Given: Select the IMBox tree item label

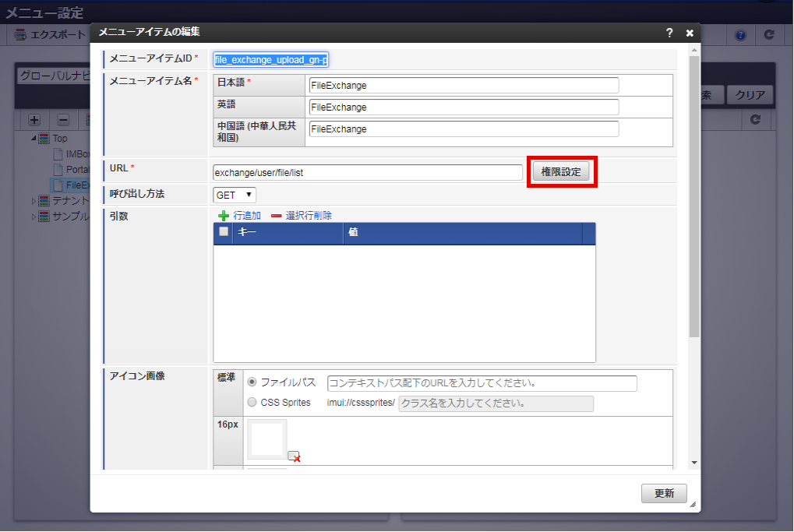Looking at the screenshot, I should click(77, 154).
